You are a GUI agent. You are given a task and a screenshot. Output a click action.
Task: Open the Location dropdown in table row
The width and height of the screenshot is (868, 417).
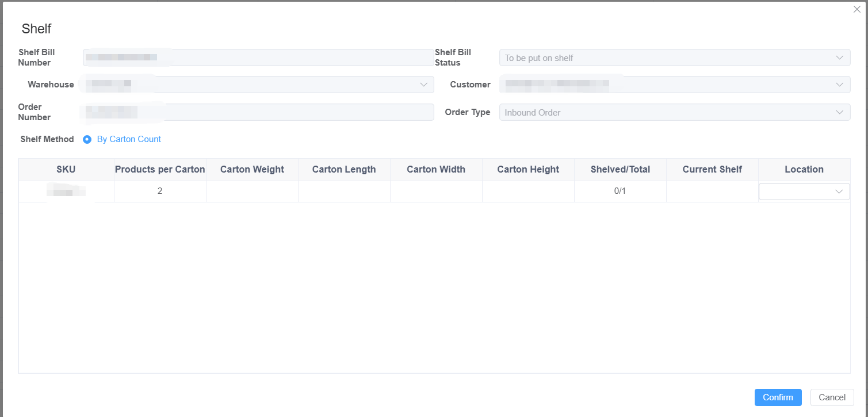804,192
